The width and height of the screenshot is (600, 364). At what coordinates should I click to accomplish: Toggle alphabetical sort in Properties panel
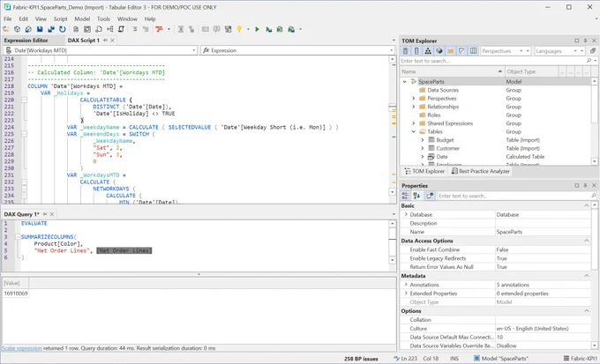point(416,196)
